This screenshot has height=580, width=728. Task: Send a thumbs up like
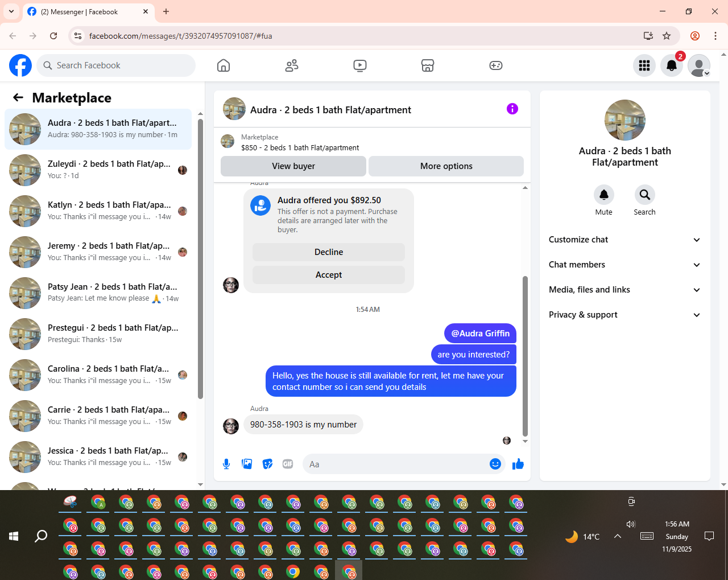(518, 464)
